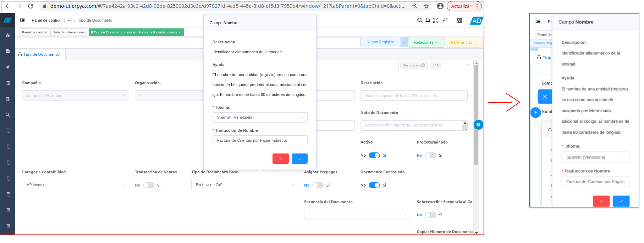Click the Traduccion de Nombre input field
Image resolution: width=644 pixels, height=243 pixels.
click(260, 140)
